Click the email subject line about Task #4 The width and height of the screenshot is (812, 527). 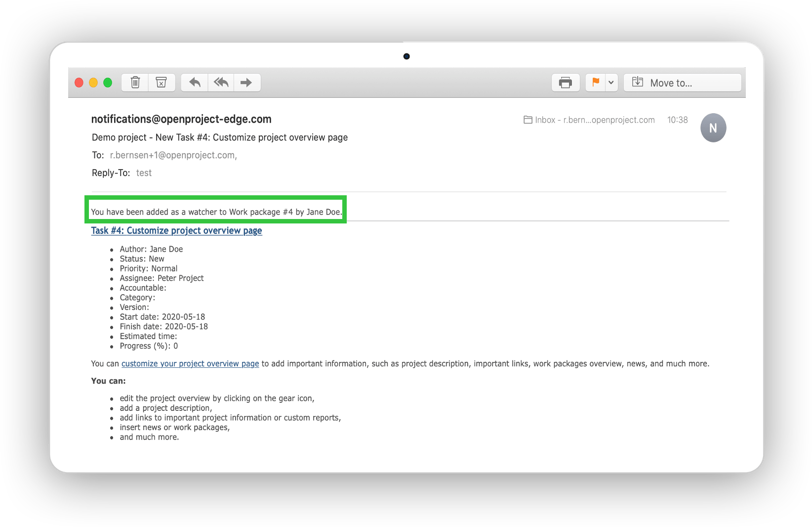pos(219,137)
